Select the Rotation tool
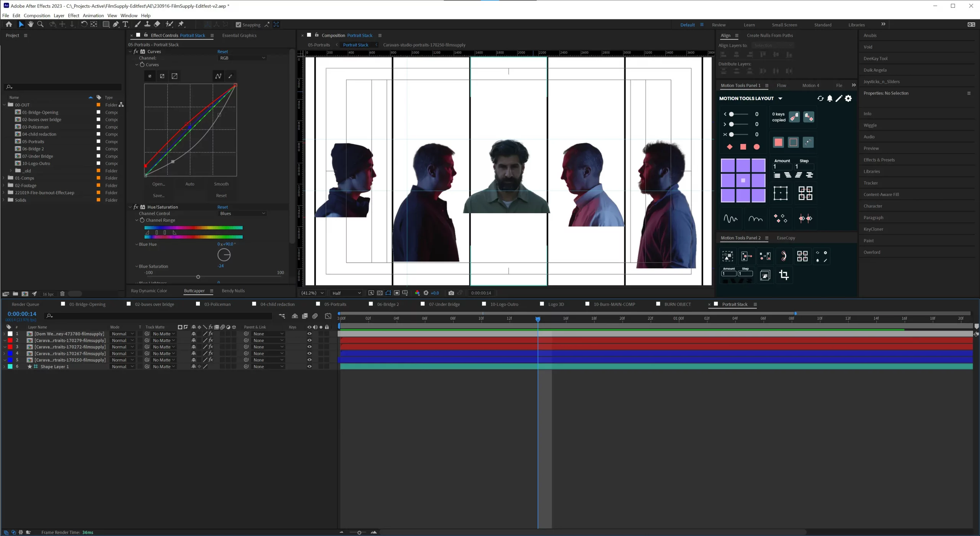Viewport: 980px width, 536px height. point(84,24)
